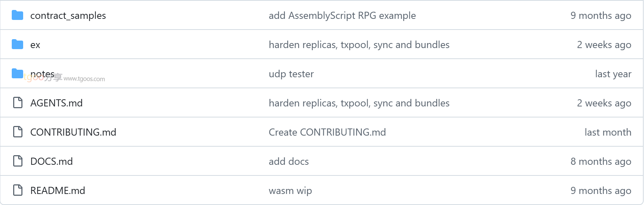The width and height of the screenshot is (644, 205).
Task: Click the notes folder icon
Action: 17,74
